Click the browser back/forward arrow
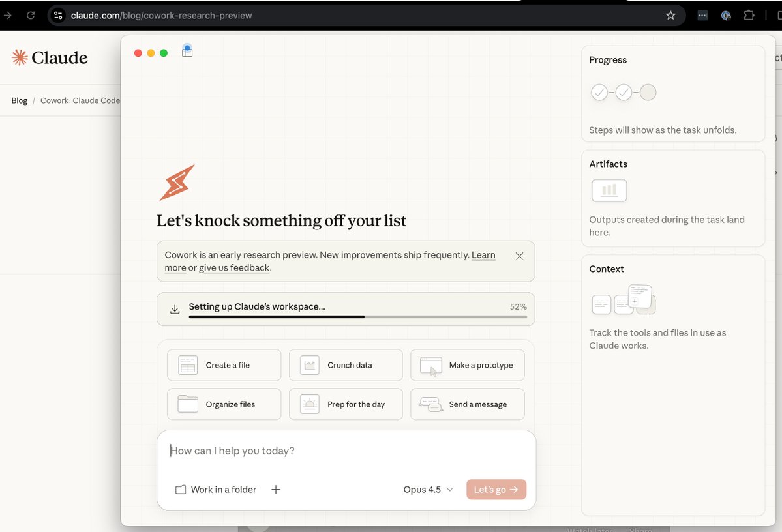Viewport: 782px width, 532px height. pos(7,16)
